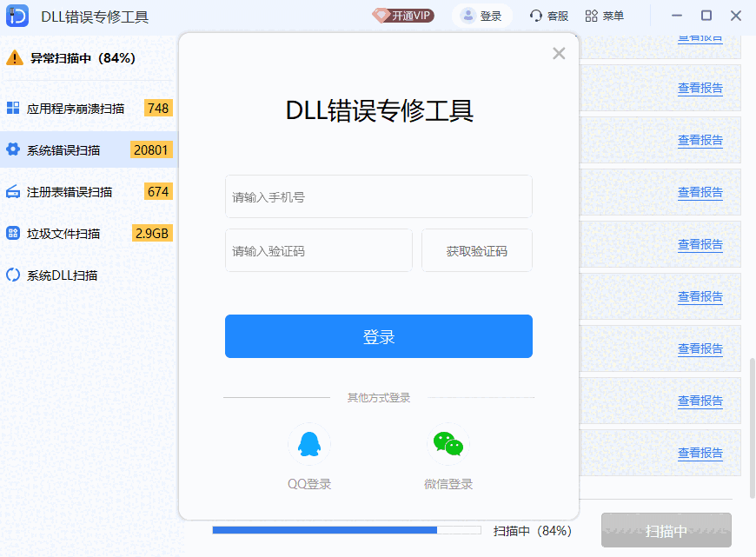
Task: Click the DLL tool logo in title bar
Action: coord(17,15)
